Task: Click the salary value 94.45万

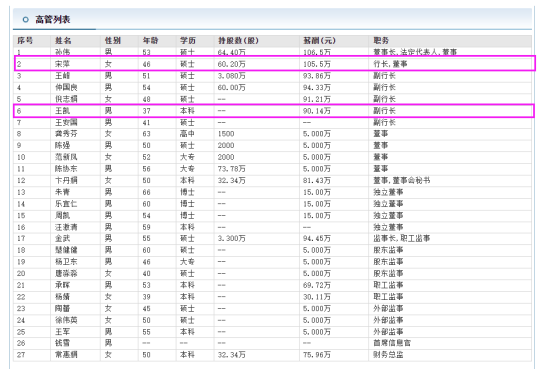Action: point(317,239)
